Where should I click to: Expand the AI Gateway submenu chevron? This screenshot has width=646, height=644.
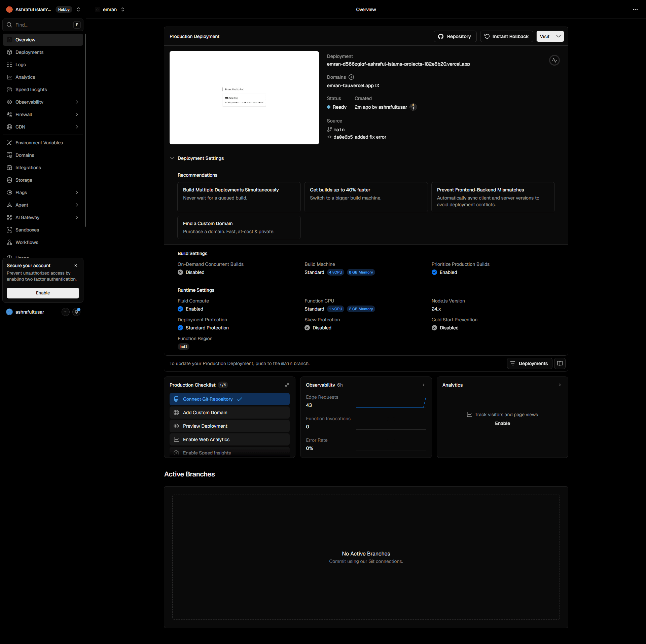click(77, 217)
